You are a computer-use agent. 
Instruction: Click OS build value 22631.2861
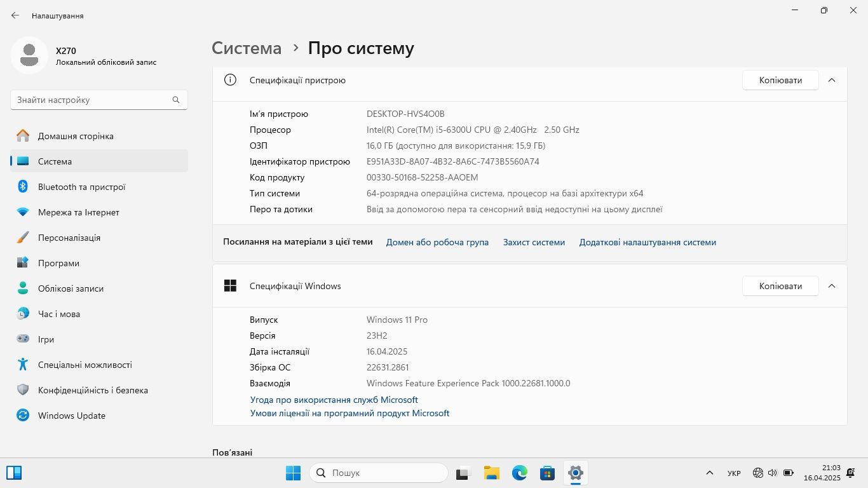coord(388,367)
